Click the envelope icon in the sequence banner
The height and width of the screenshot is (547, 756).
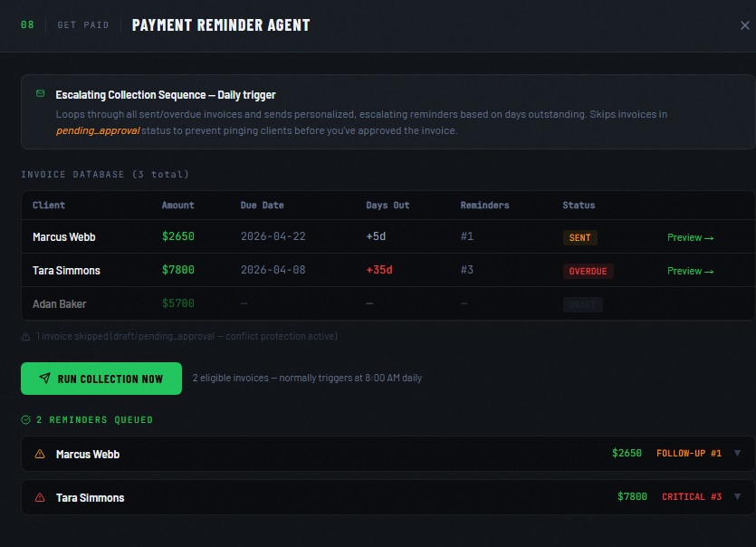pyautogui.click(x=40, y=93)
